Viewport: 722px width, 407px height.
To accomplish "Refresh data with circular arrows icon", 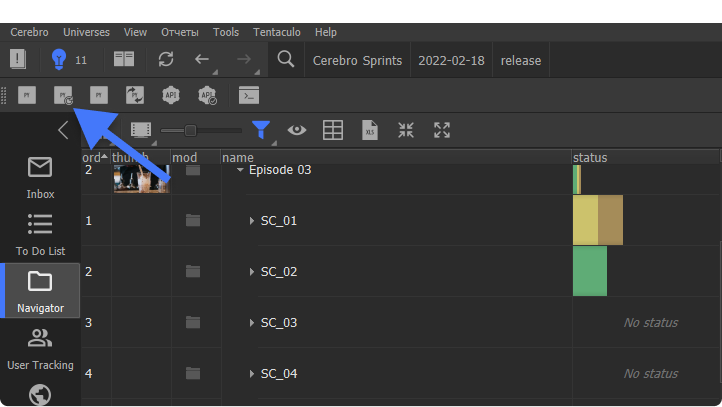I will tap(166, 59).
